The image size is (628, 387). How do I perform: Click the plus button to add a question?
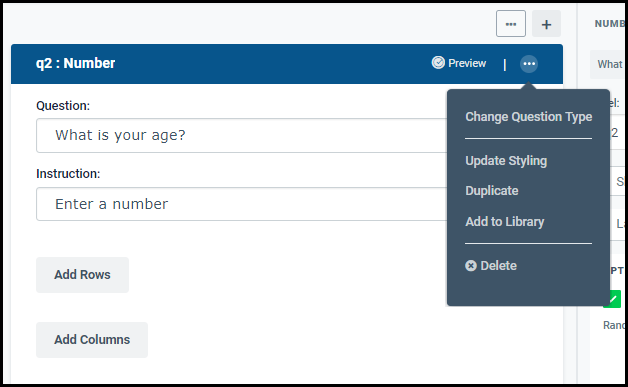pyautogui.click(x=546, y=24)
